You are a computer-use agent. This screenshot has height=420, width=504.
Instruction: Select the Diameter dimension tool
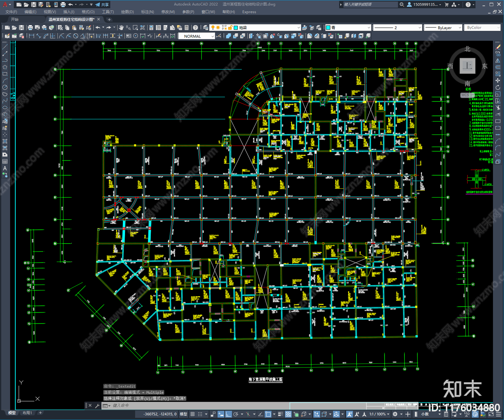tap(76, 36)
